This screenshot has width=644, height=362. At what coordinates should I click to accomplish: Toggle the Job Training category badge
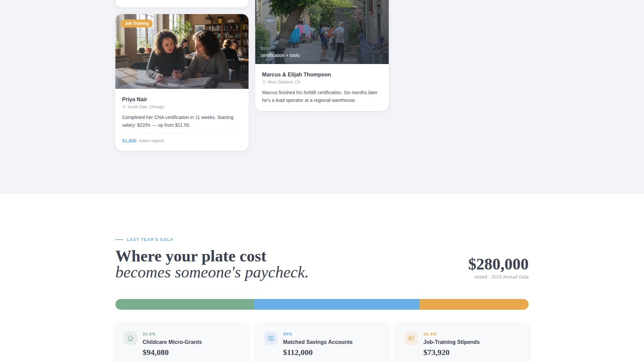[x=136, y=23]
